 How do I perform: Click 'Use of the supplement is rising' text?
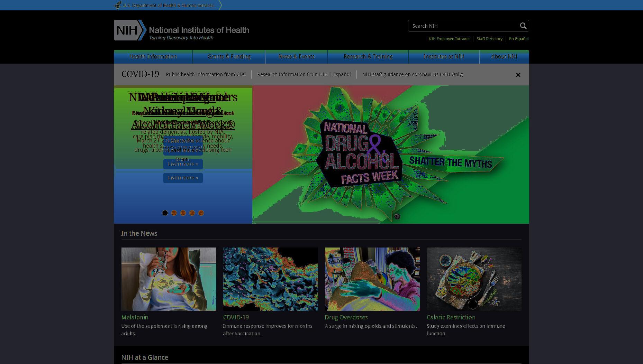click(x=157, y=326)
